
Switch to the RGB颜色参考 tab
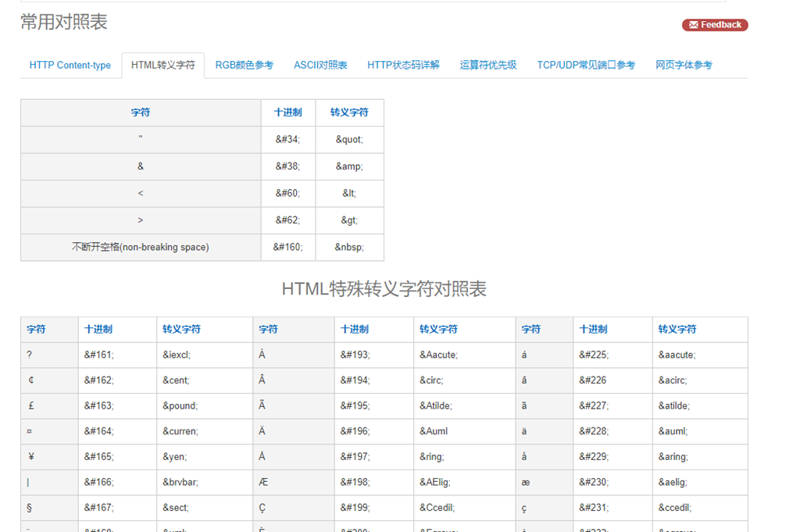tap(244, 66)
